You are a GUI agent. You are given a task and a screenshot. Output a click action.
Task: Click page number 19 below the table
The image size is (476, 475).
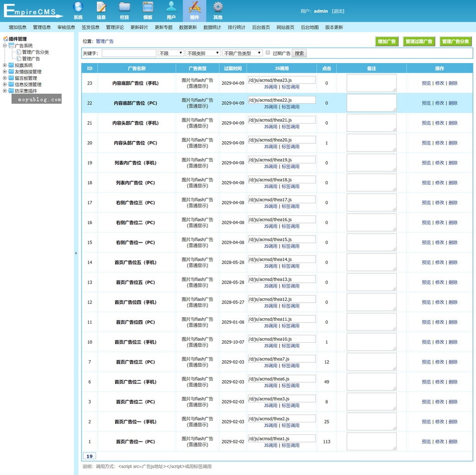[90, 456]
